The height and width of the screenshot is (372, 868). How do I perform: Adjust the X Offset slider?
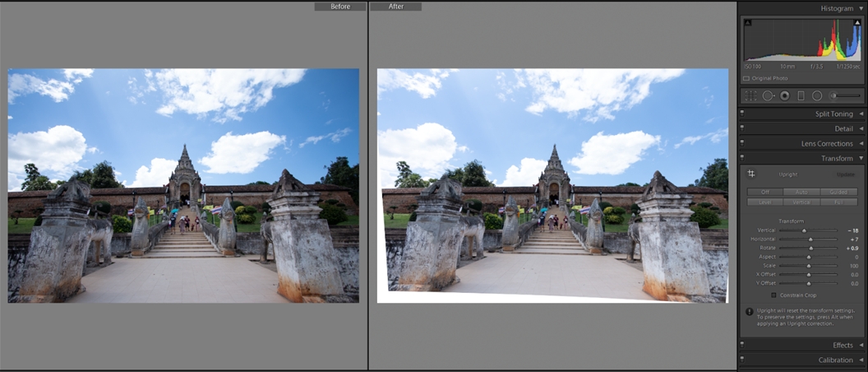pos(808,274)
